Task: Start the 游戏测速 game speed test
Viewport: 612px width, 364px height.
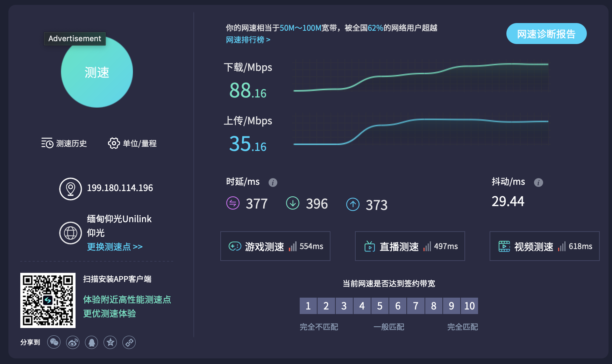Action: click(275, 246)
